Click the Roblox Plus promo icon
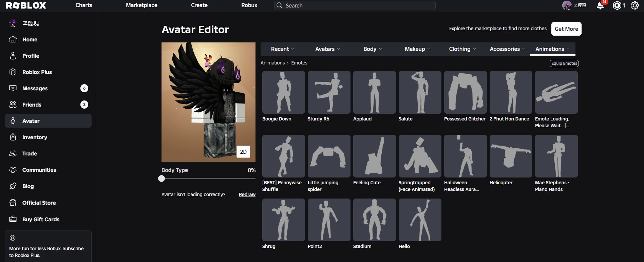 click(13, 238)
